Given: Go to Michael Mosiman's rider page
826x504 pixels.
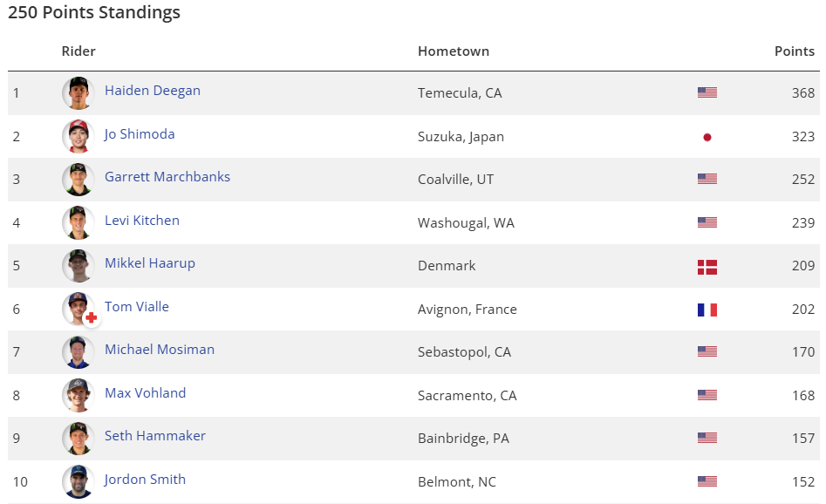Looking at the screenshot, I should [160, 350].
